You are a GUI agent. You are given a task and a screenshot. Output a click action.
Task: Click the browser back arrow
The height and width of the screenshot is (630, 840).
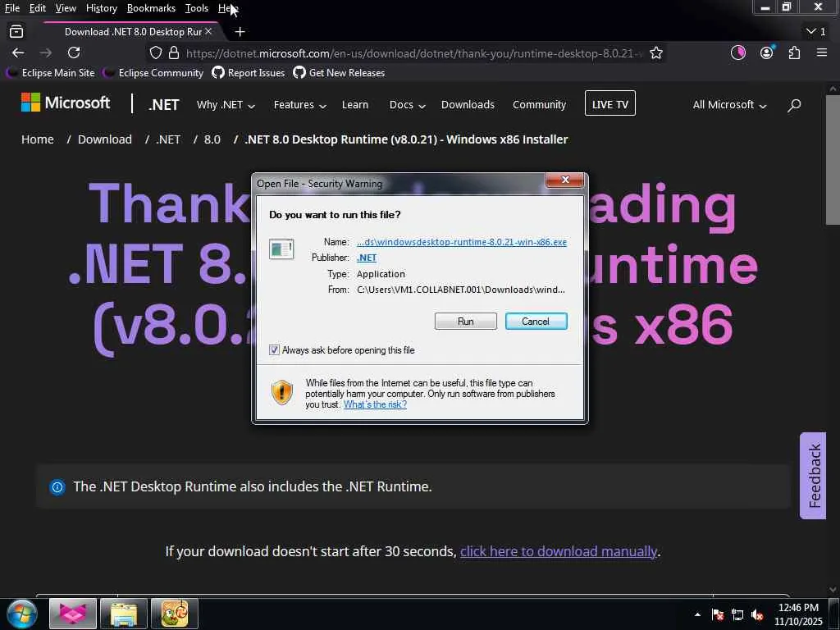(x=18, y=52)
